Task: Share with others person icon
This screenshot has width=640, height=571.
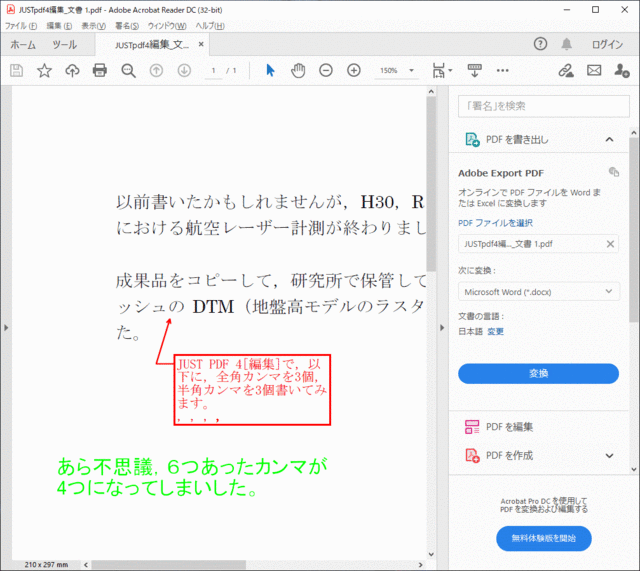Action: click(x=622, y=71)
